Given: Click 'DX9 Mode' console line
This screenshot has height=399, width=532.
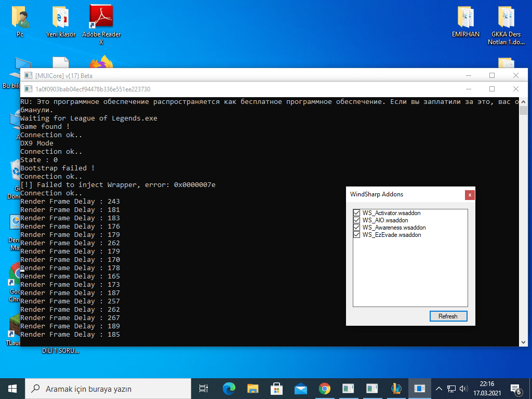Looking at the screenshot, I should (x=37, y=143).
